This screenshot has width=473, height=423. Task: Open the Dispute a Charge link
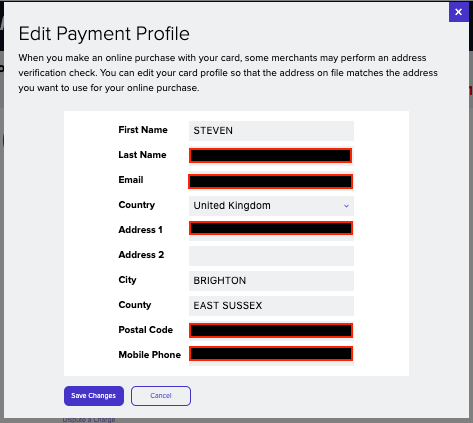pos(89,420)
